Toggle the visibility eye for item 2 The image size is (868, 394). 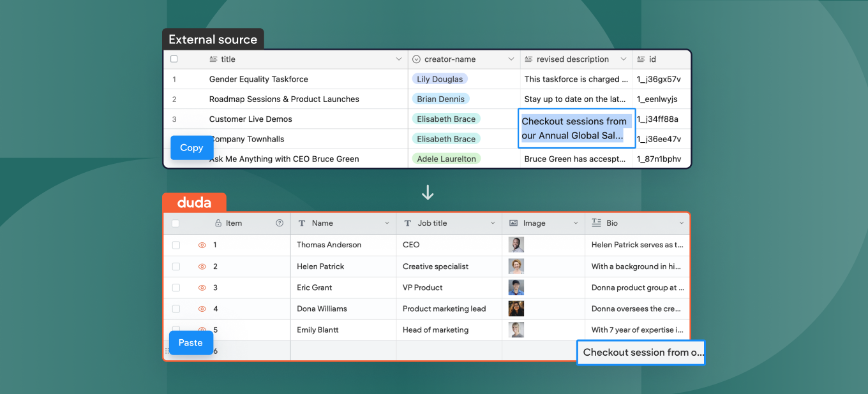[202, 266]
